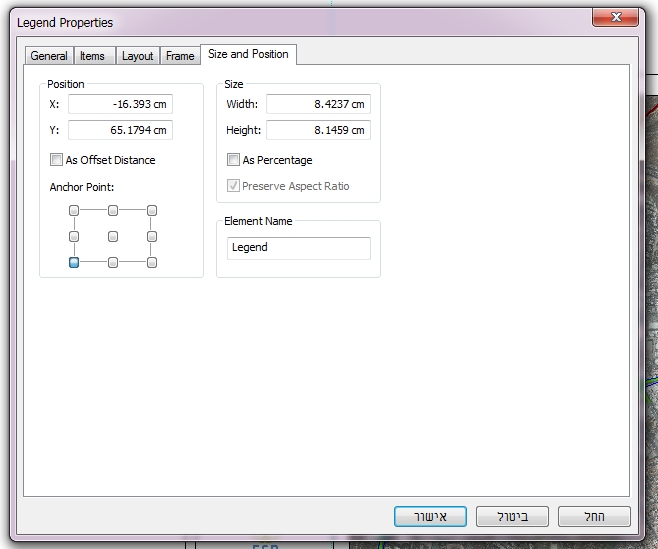Select the bottom-left anchor point
The image size is (658, 549).
(x=74, y=263)
